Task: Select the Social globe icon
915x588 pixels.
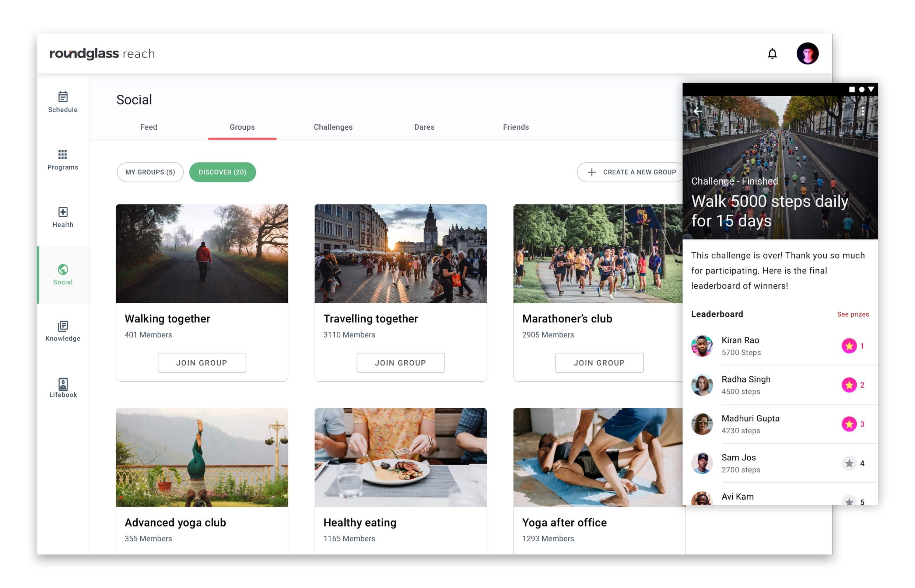Action: [x=63, y=270]
